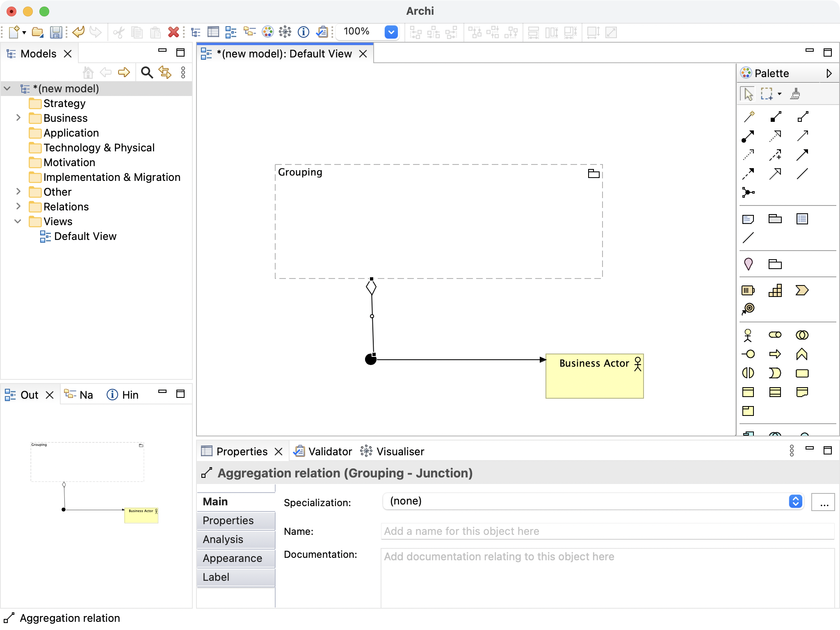Click the ellipsis button beside Specialization
The image size is (840, 630).
click(x=824, y=502)
